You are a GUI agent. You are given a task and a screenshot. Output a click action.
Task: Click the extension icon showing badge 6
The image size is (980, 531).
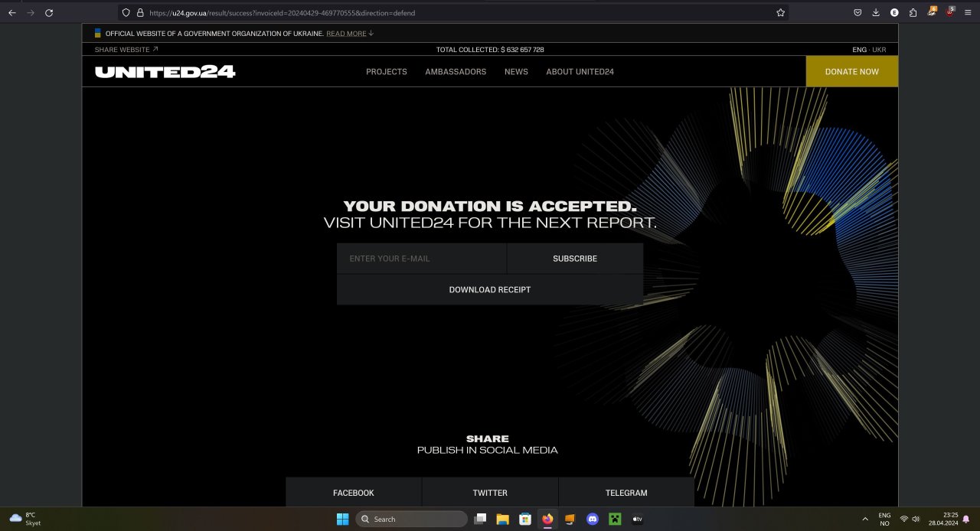(x=933, y=12)
